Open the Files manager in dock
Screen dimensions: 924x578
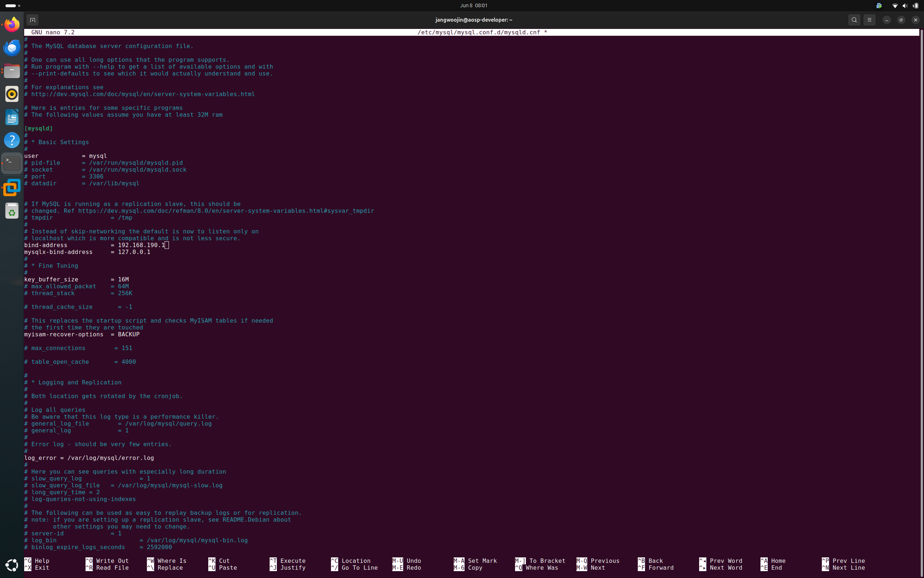point(12,71)
